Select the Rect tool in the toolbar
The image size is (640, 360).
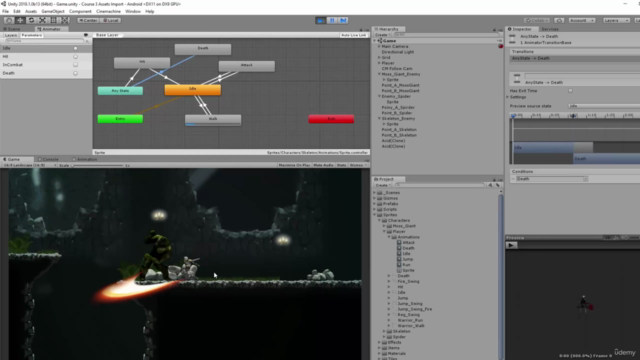coord(53,20)
